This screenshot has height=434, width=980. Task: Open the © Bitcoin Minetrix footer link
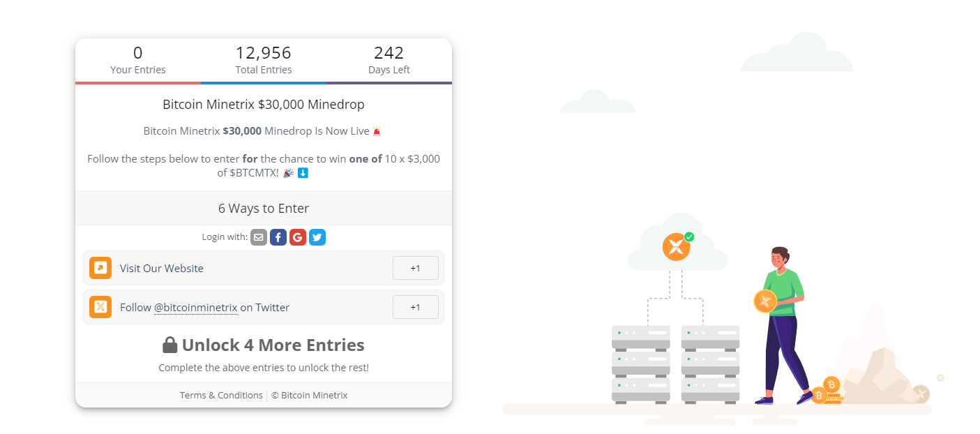pyautogui.click(x=309, y=395)
